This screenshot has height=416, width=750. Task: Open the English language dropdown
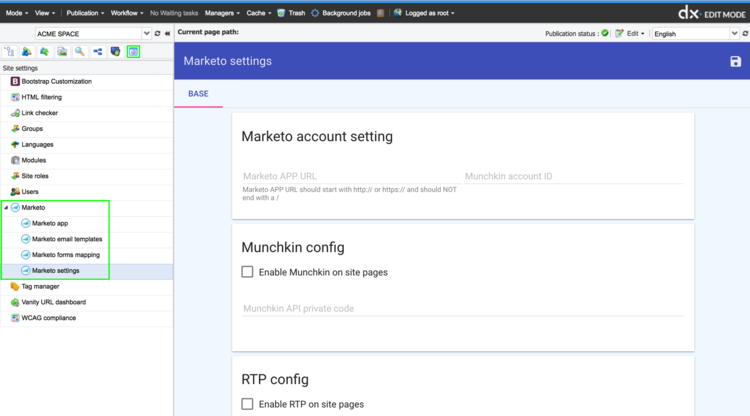click(x=694, y=33)
